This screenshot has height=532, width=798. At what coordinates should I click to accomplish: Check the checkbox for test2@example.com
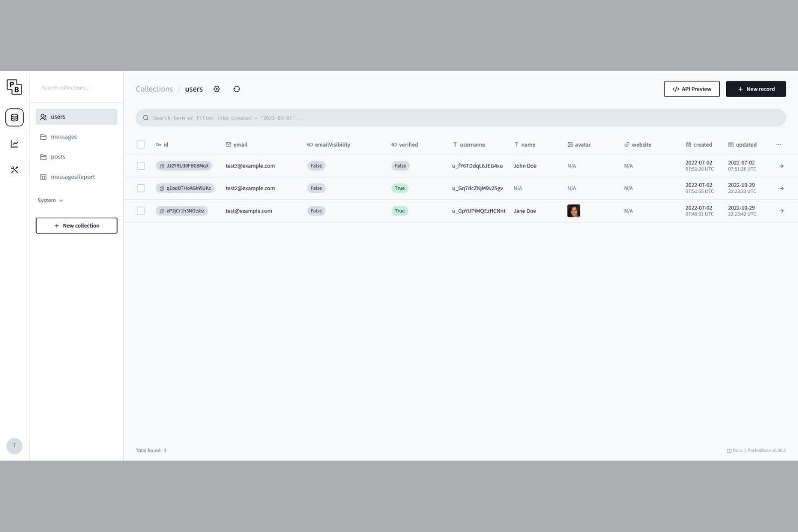point(141,188)
